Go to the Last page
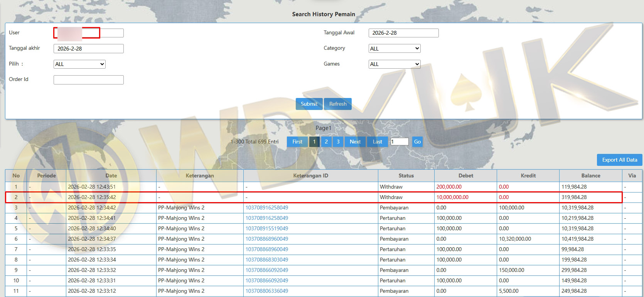Screen dimensions: 644x297 (x=377, y=142)
